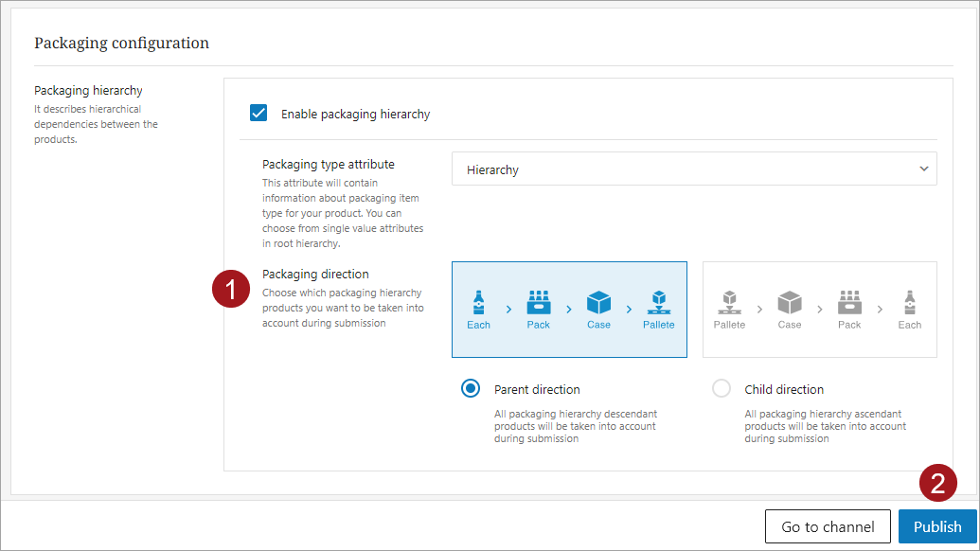Image resolution: width=980 pixels, height=551 pixels.
Task: Click the grey Case box icon
Action: pyautogui.click(x=790, y=303)
